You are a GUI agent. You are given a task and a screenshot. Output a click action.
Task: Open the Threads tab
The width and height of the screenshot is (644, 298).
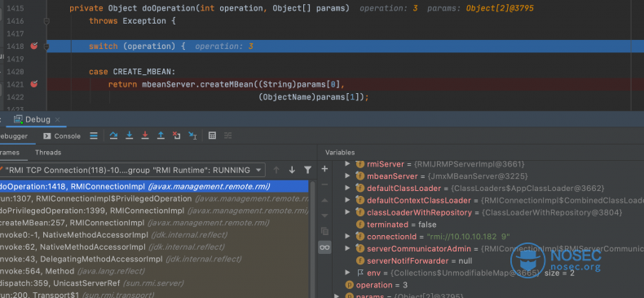48,153
